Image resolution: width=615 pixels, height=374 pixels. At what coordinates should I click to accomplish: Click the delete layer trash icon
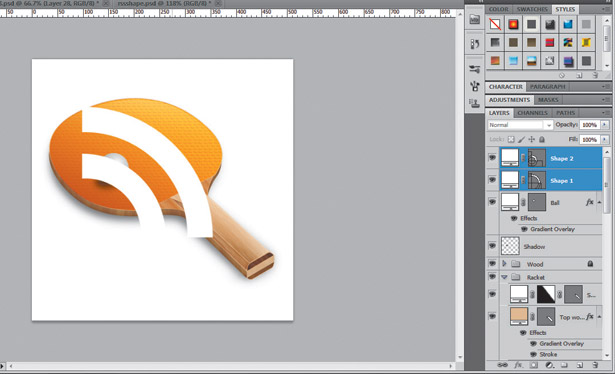click(x=595, y=365)
